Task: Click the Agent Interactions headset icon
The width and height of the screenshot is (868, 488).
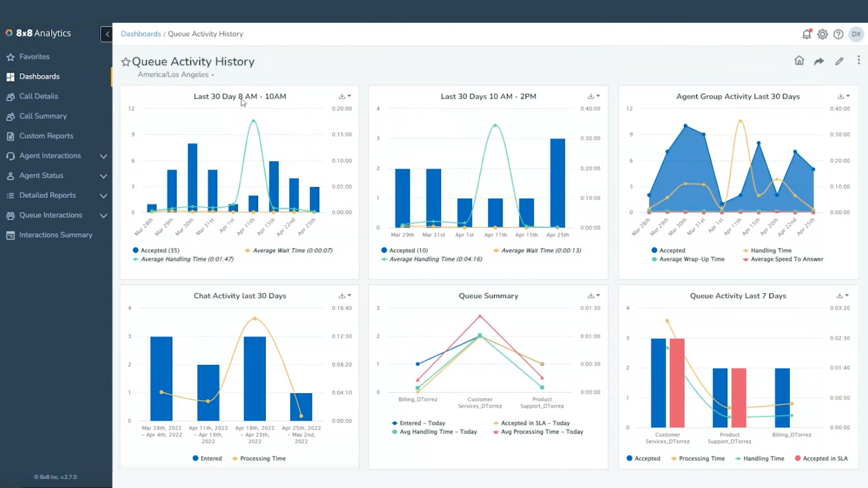Action: [x=11, y=156]
